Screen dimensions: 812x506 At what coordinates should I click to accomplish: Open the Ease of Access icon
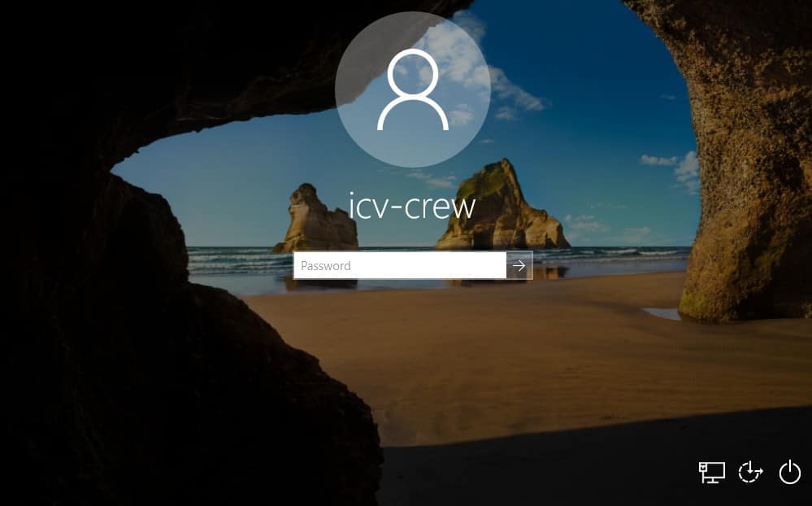[750, 473]
